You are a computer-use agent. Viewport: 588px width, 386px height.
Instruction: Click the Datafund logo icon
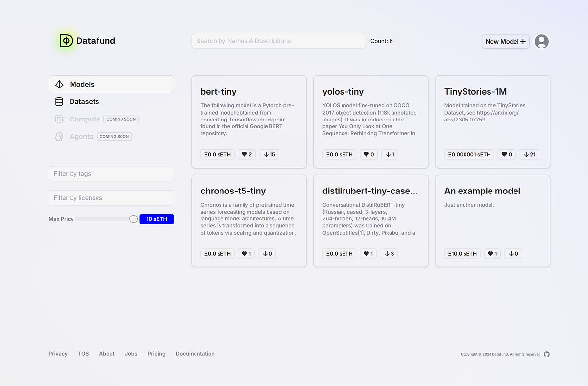66,41
